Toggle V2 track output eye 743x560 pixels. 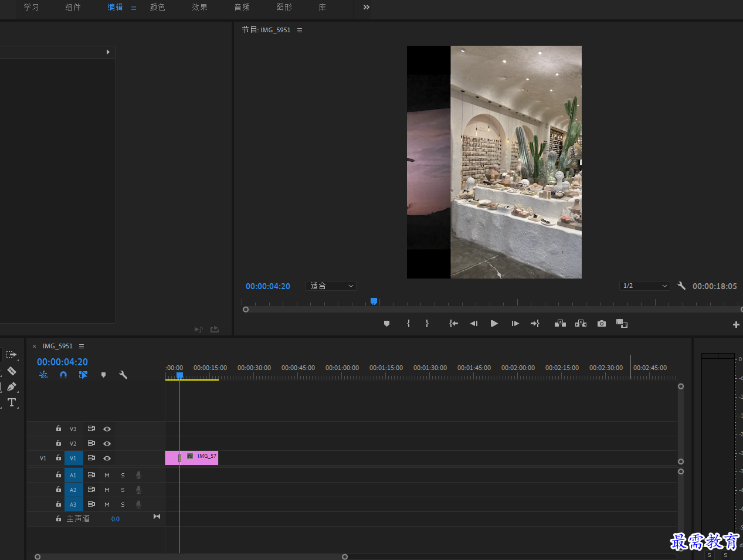(107, 444)
